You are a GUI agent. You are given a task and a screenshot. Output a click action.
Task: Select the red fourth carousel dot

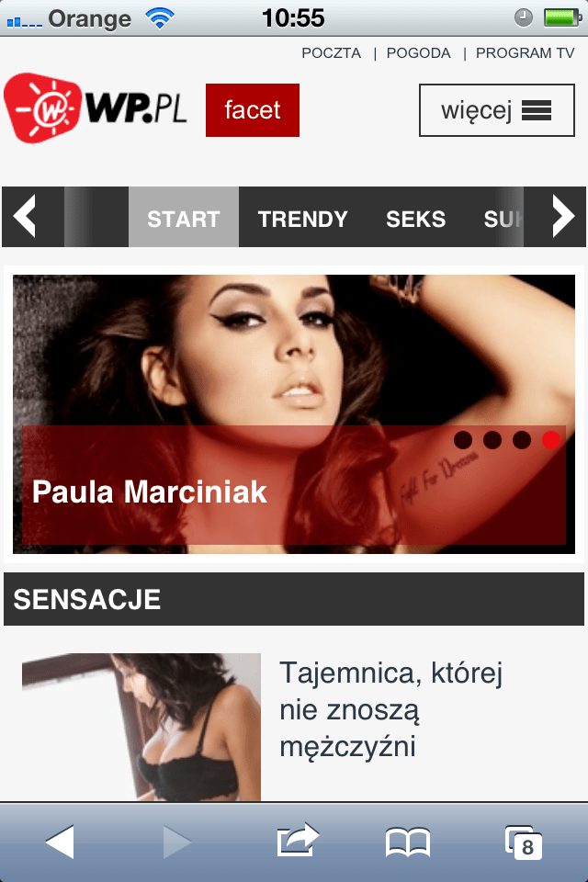click(x=551, y=440)
